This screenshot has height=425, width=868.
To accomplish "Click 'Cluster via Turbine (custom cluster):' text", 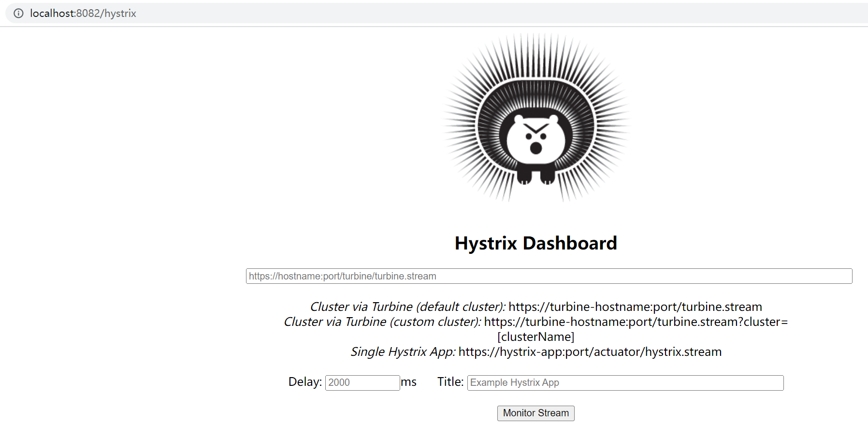I will tap(382, 322).
